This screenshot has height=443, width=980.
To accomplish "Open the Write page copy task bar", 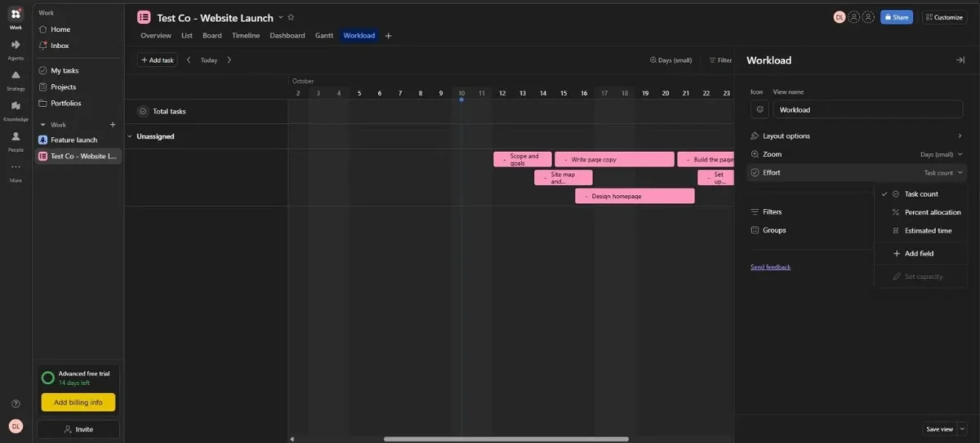I will click(614, 159).
